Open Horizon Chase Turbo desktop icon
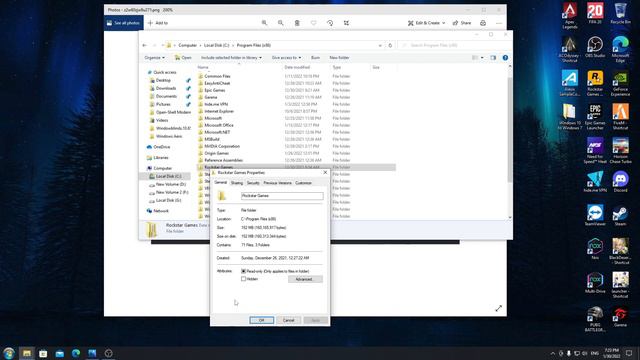The height and width of the screenshot is (360, 640). click(x=620, y=151)
